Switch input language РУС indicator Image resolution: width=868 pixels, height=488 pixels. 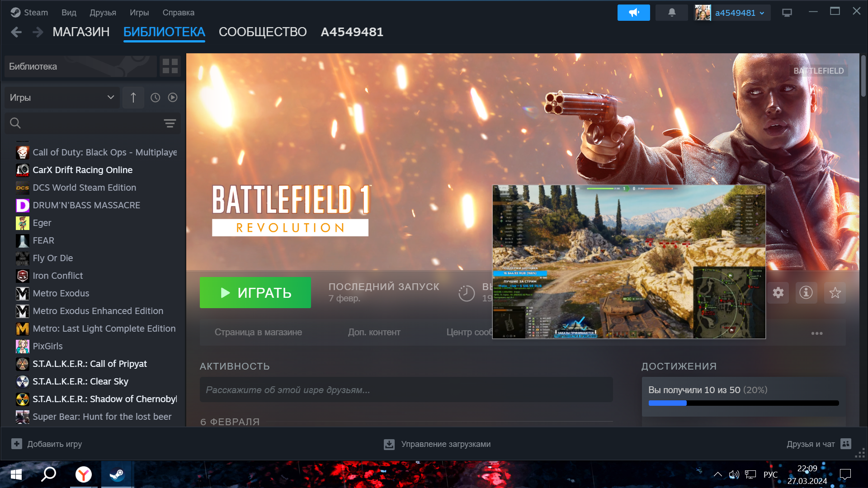click(x=770, y=474)
